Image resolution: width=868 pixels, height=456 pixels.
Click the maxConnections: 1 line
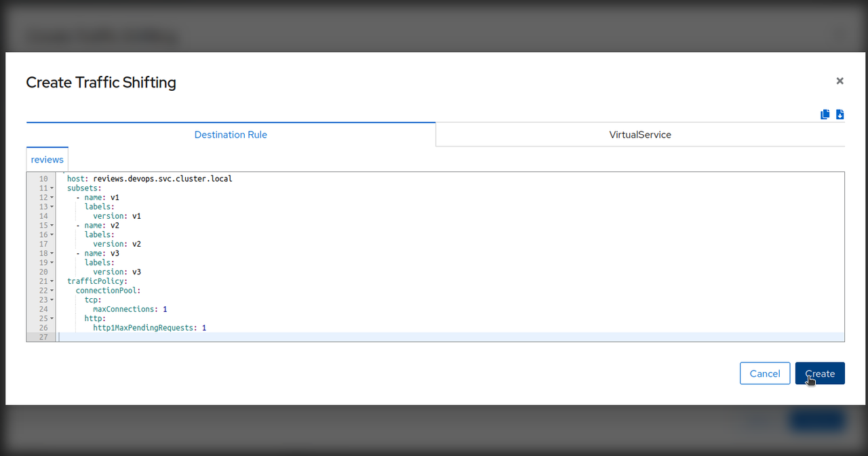pos(130,309)
